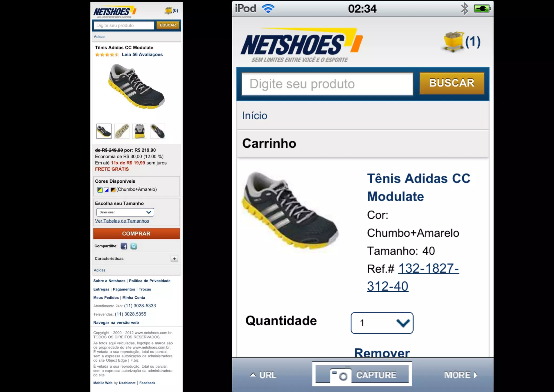
Task: Open the Quantidade dropdown
Action: pos(382,323)
